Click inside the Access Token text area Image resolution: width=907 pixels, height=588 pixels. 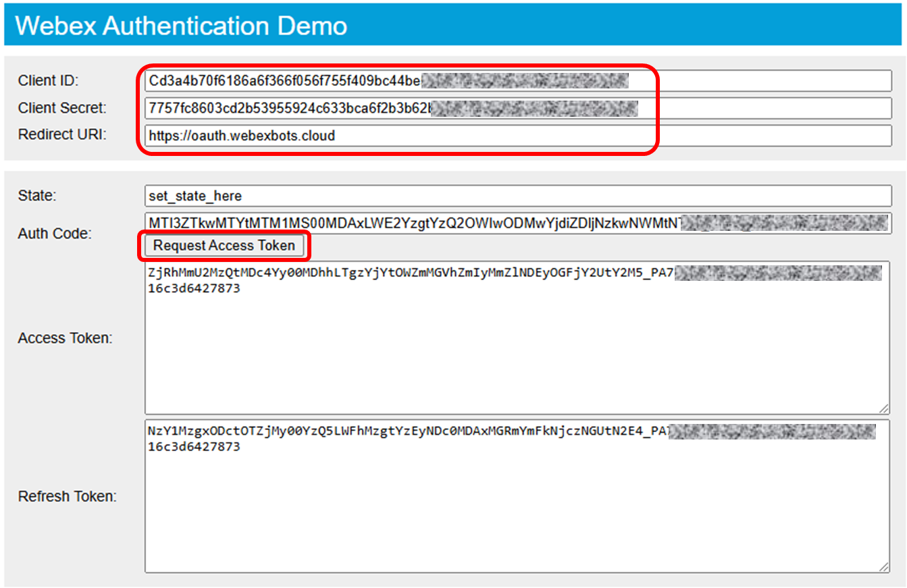click(x=517, y=351)
